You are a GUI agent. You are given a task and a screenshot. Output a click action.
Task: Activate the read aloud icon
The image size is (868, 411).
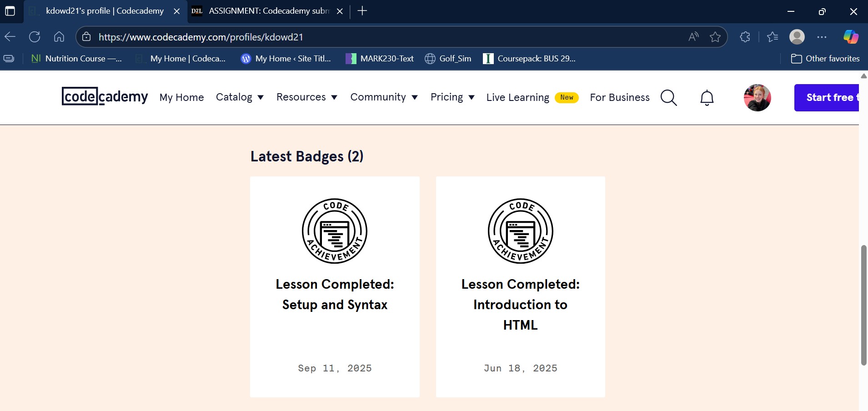[693, 37]
